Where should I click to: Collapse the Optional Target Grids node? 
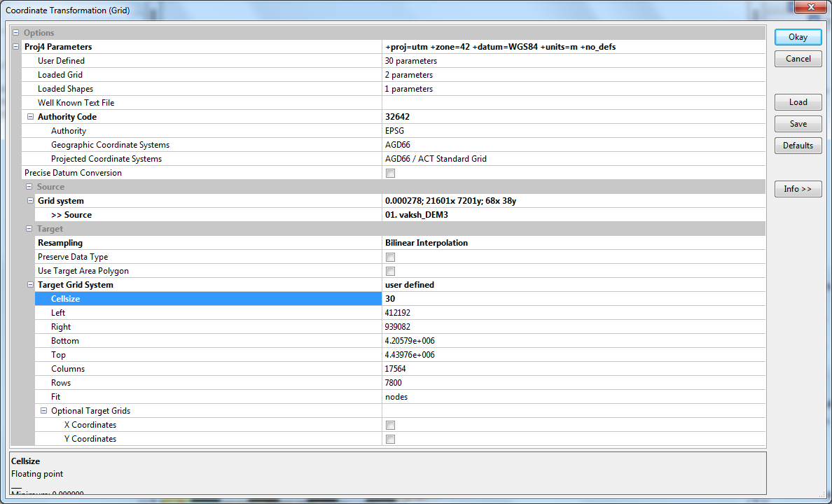pos(43,411)
